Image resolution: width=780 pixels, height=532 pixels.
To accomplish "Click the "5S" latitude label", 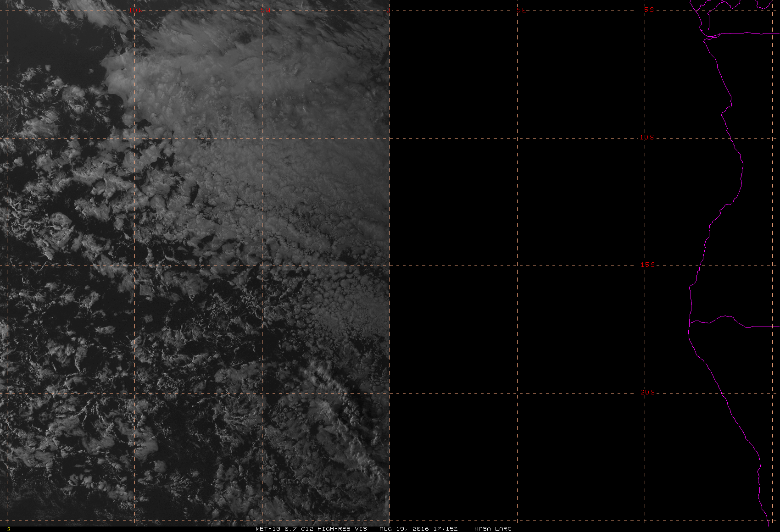I will pyautogui.click(x=649, y=10).
